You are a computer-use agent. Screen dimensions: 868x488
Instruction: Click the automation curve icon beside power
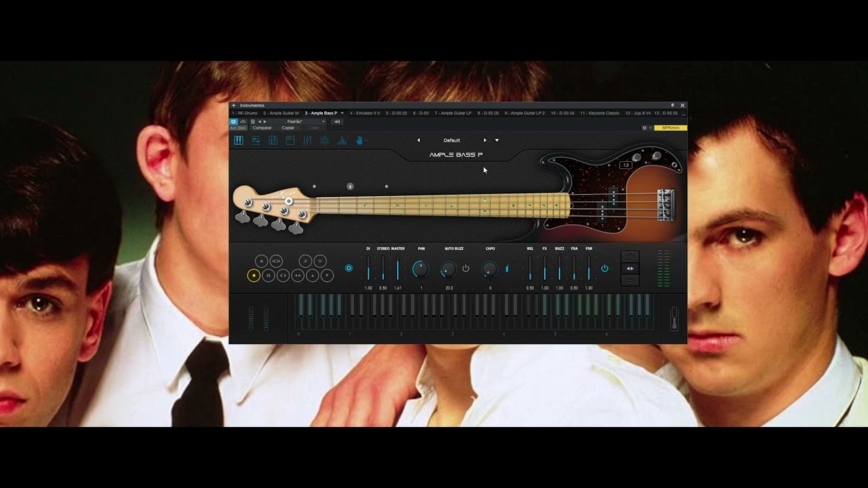(x=243, y=121)
